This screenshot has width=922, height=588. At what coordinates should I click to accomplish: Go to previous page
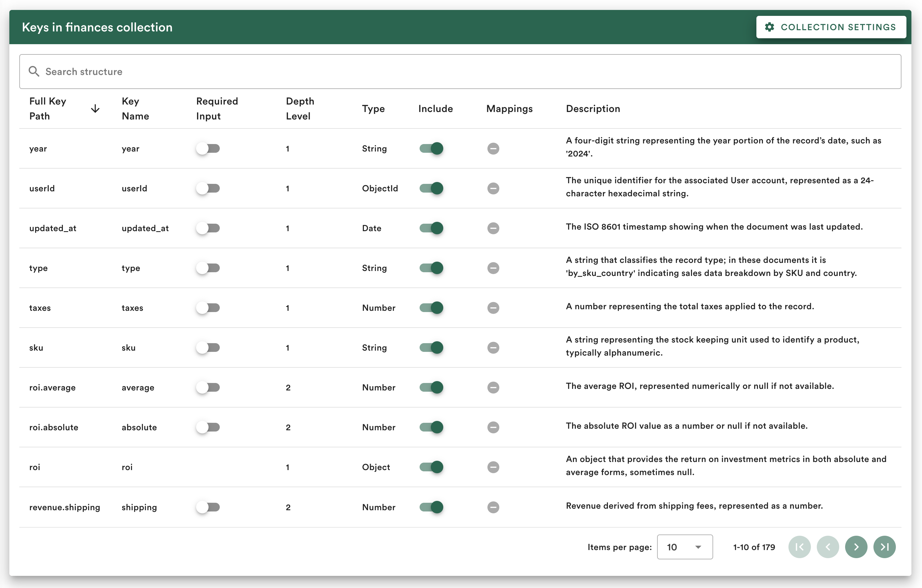[828, 547]
